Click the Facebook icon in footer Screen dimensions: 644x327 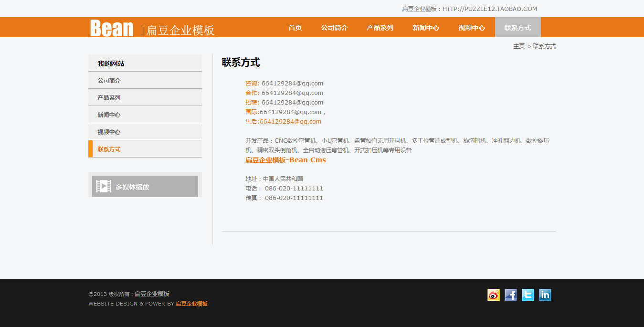[510, 295]
